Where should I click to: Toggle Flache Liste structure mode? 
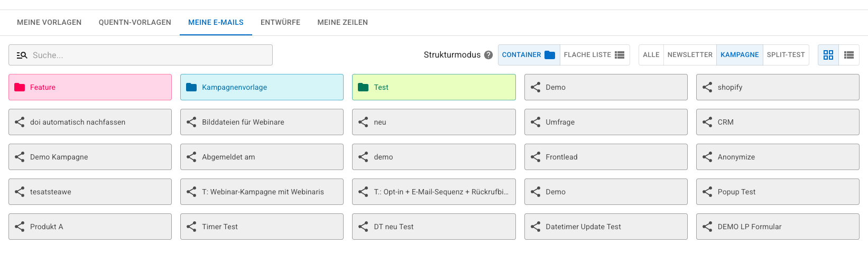tap(594, 55)
